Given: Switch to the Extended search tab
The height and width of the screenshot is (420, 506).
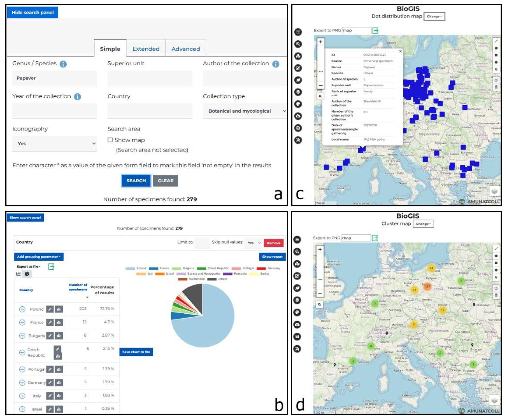Looking at the screenshot, I should (146, 49).
